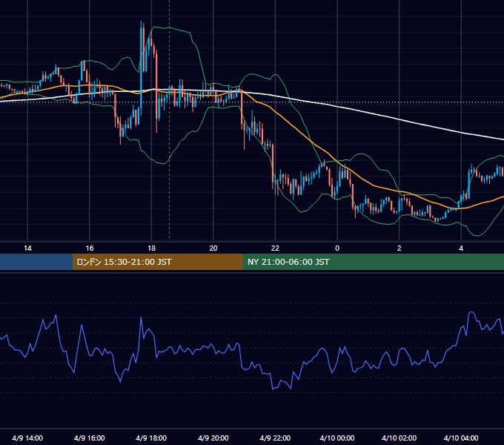The width and height of the screenshot is (504, 445).
Task: Click the blue session bar before ロンドン
Action: pos(36,262)
